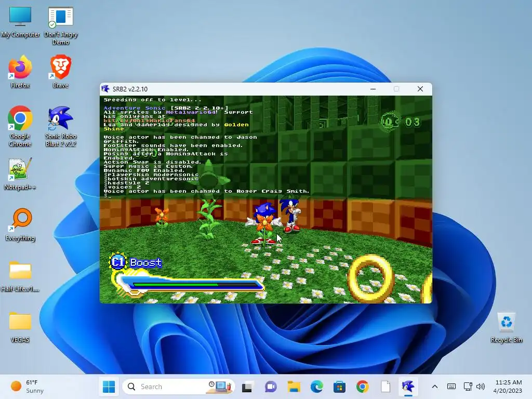532x399 pixels.
Task: Open the Windows Start menu
Action: [109, 387]
